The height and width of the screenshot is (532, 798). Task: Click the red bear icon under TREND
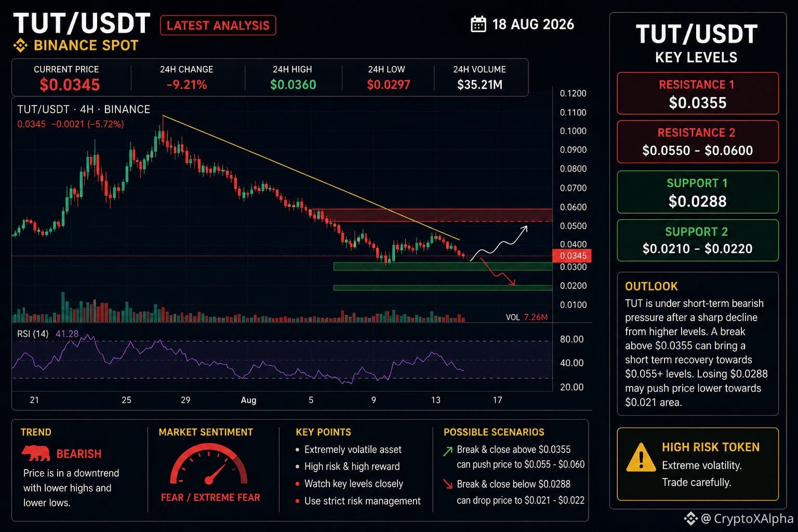click(x=36, y=454)
